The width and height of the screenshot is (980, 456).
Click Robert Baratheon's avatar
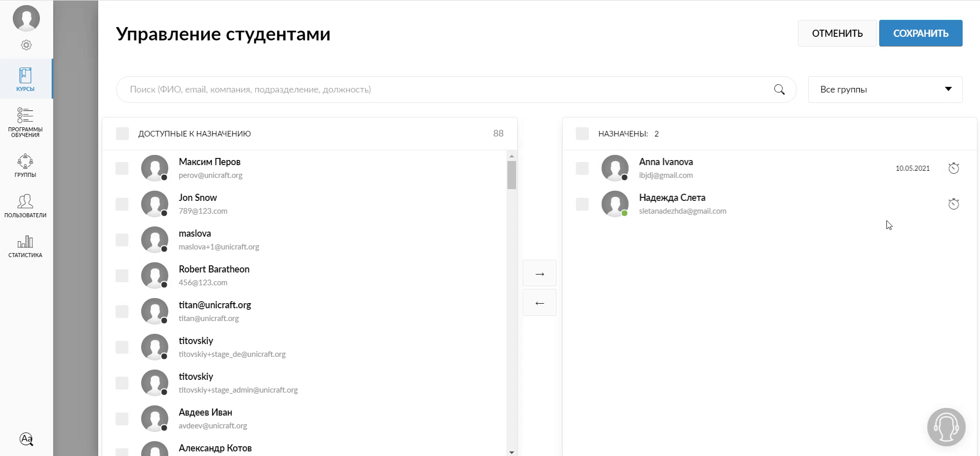pyautogui.click(x=154, y=276)
